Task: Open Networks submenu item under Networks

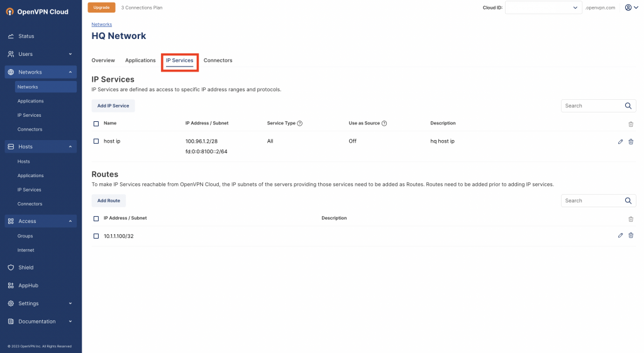Action: pyautogui.click(x=45, y=87)
